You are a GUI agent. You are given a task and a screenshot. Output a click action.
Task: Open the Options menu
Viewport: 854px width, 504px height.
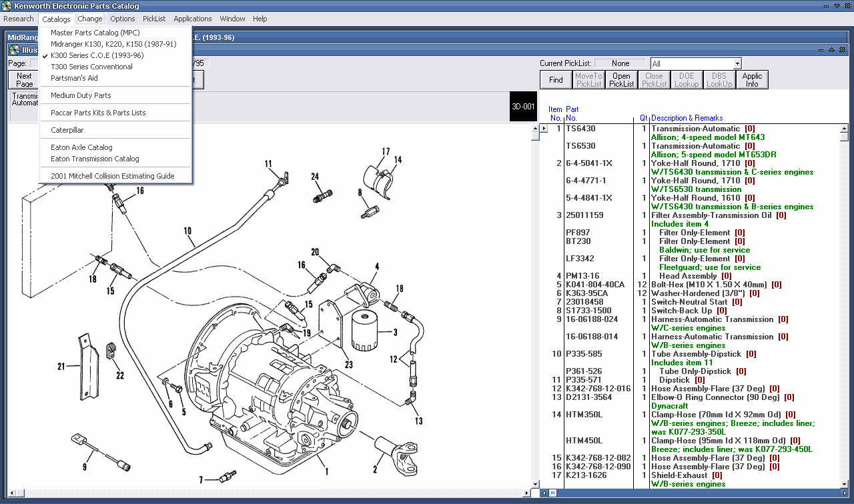122,19
